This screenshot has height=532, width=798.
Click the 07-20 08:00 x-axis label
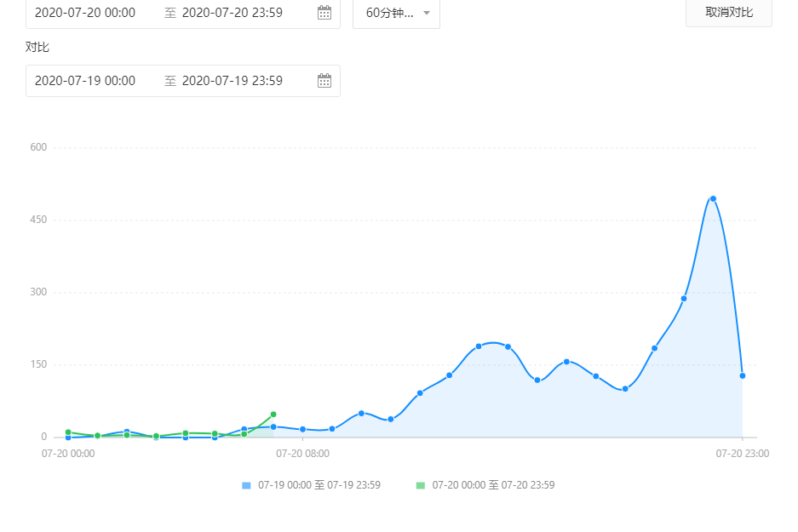click(302, 454)
